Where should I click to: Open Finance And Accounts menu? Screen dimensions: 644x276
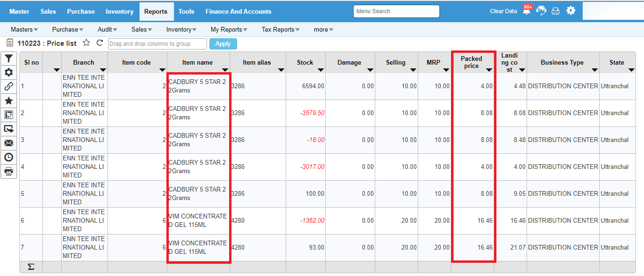[x=238, y=11]
